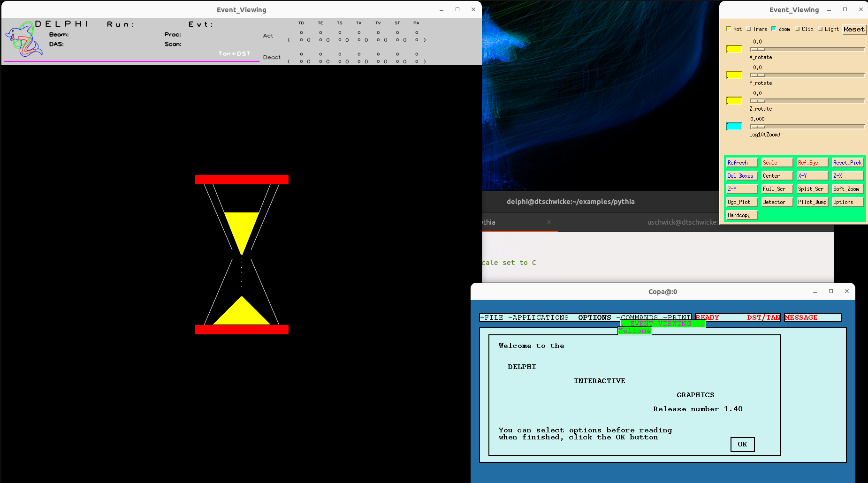868x483 pixels.
Task: Open the FILE menu in Copa window
Action: pos(492,317)
